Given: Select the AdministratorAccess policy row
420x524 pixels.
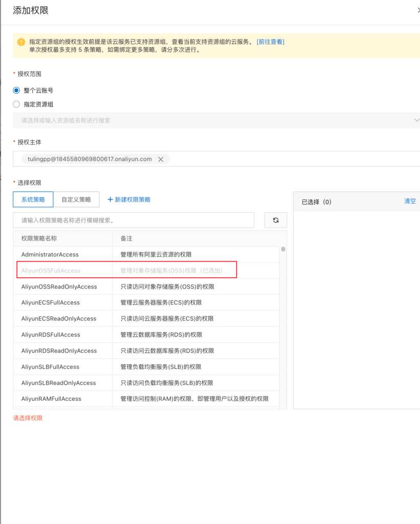Looking at the screenshot, I should 50,254.
